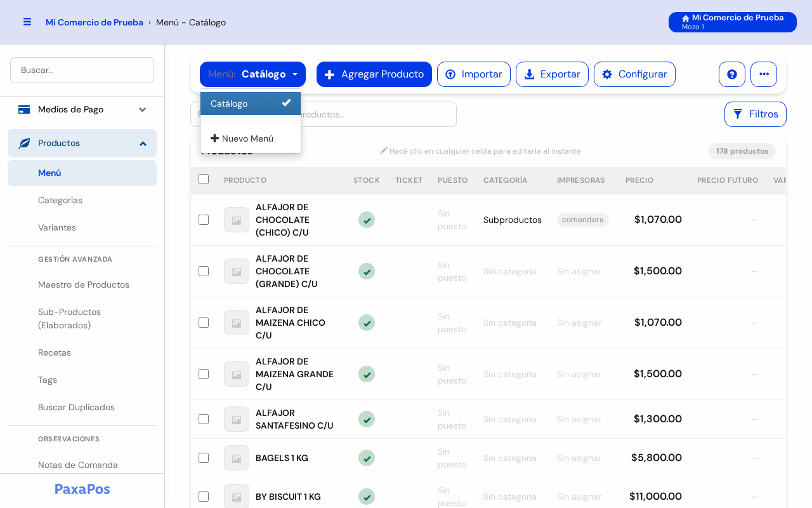Click the Exportar button
The height and width of the screenshot is (508, 812).
click(552, 74)
